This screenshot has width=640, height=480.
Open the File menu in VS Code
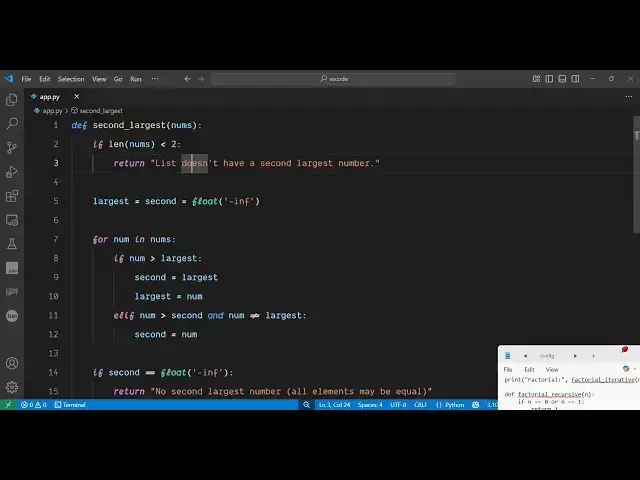[27, 79]
